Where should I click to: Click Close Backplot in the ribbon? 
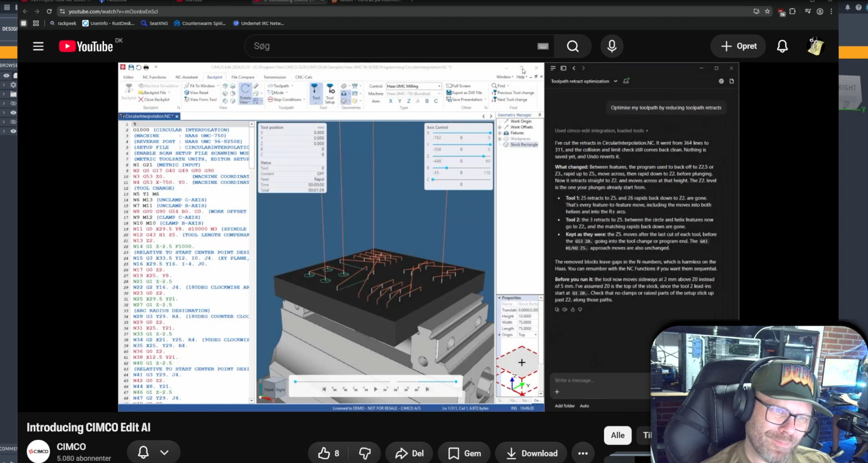pyautogui.click(x=154, y=99)
